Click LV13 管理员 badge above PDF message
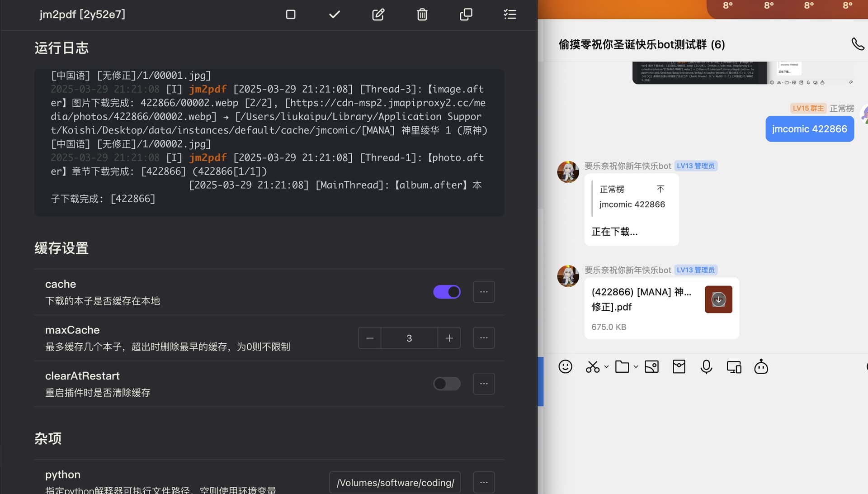868x494 pixels. click(x=696, y=270)
